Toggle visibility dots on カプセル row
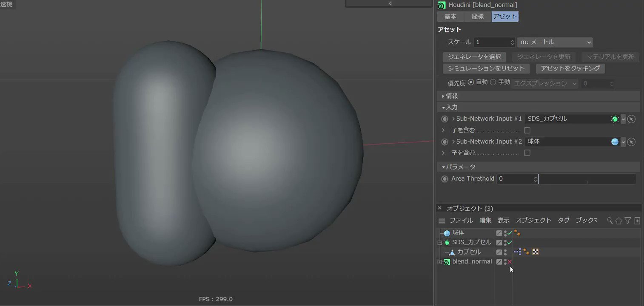The image size is (644, 306). click(505, 252)
